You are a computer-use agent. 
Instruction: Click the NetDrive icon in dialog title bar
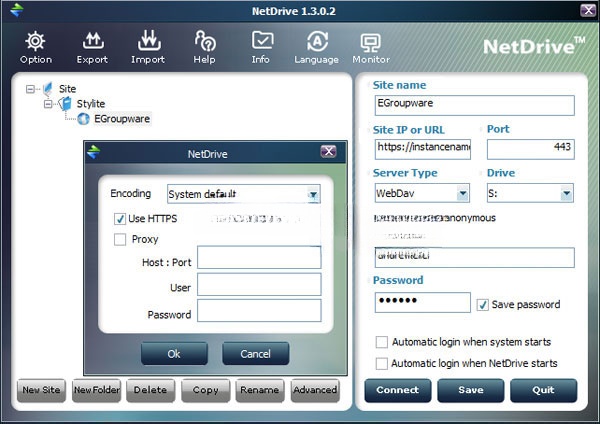click(x=93, y=152)
